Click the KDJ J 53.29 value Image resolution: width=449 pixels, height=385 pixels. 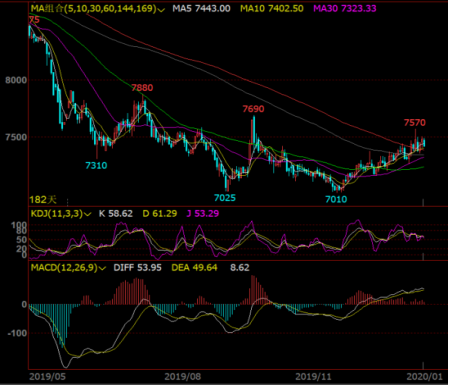click(203, 214)
